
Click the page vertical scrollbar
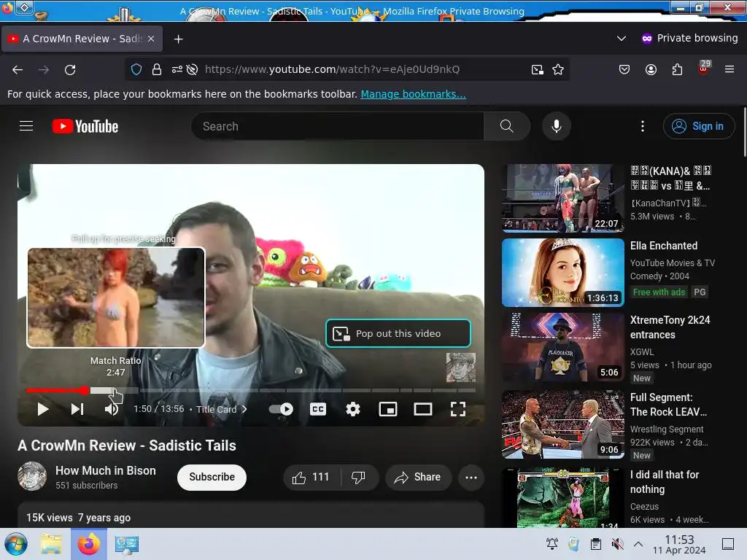pyautogui.click(x=744, y=133)
